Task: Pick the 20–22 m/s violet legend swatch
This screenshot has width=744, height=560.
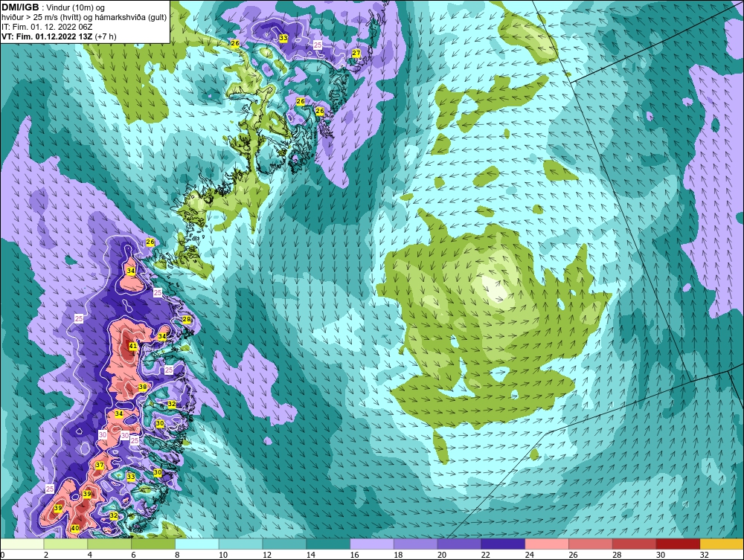Action: pyautogui.click(x=459, y=544)
